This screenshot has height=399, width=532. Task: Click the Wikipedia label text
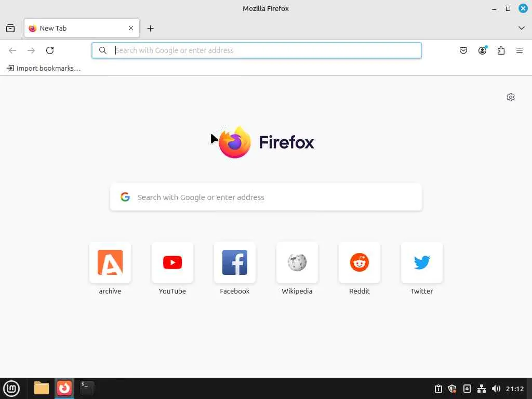(x=297, y=291)
